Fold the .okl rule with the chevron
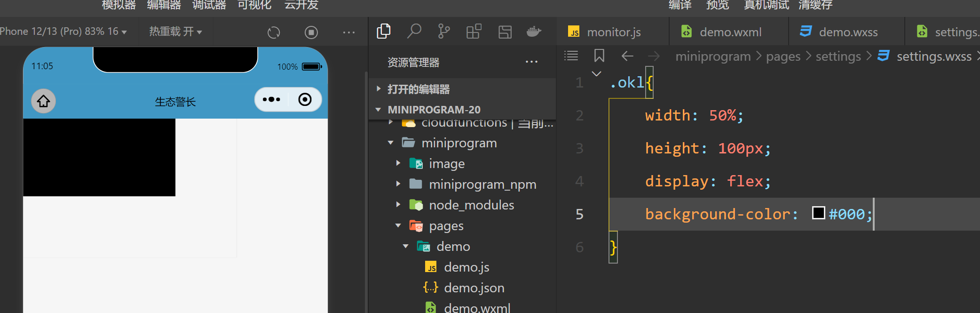Image resolution: width=980 pixels, height=313 pixels. [x=596, y=74]
